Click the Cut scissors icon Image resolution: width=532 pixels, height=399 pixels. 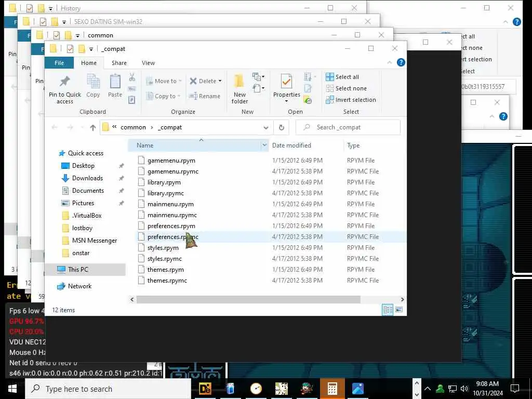point(132,77)
